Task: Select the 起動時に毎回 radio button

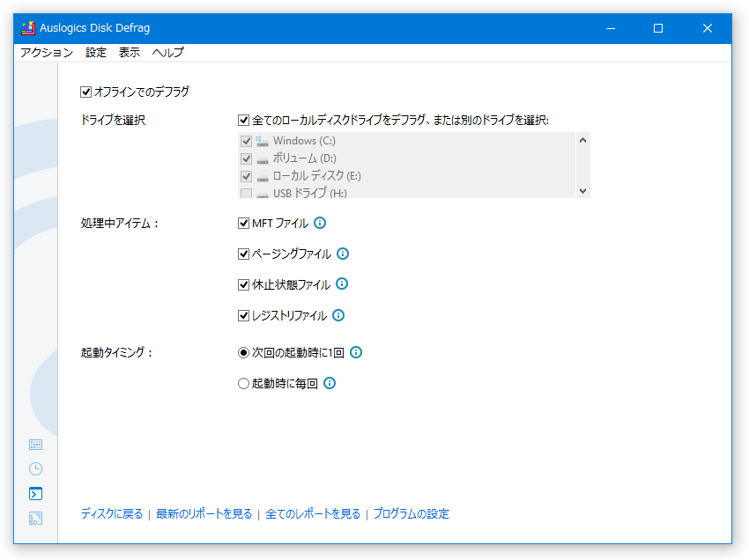Action: (x=243, y=383)
